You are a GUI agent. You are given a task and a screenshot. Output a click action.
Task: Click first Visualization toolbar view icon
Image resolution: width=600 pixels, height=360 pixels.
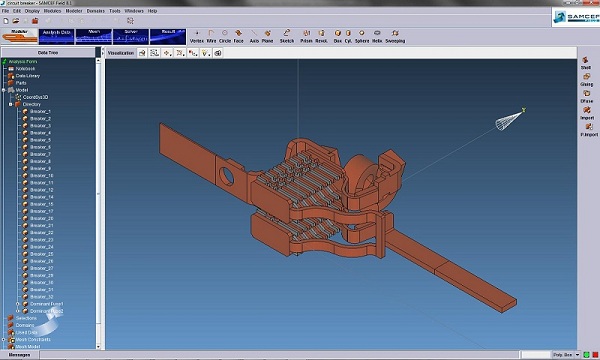coord(142,53)
